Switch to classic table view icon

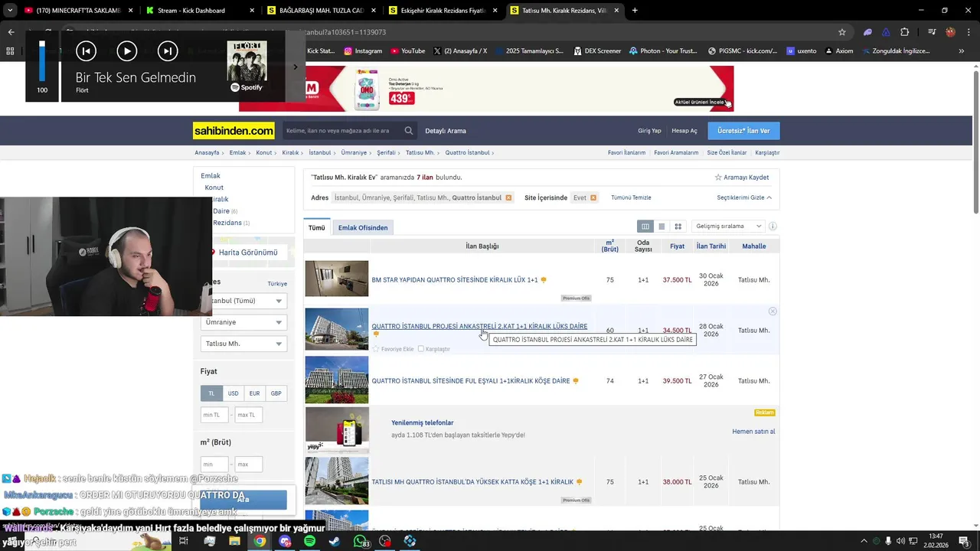[x=645, y=227]
